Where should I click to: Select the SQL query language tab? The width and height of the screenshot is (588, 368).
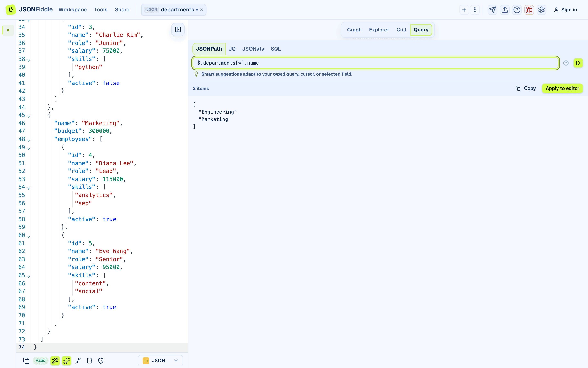276,49
